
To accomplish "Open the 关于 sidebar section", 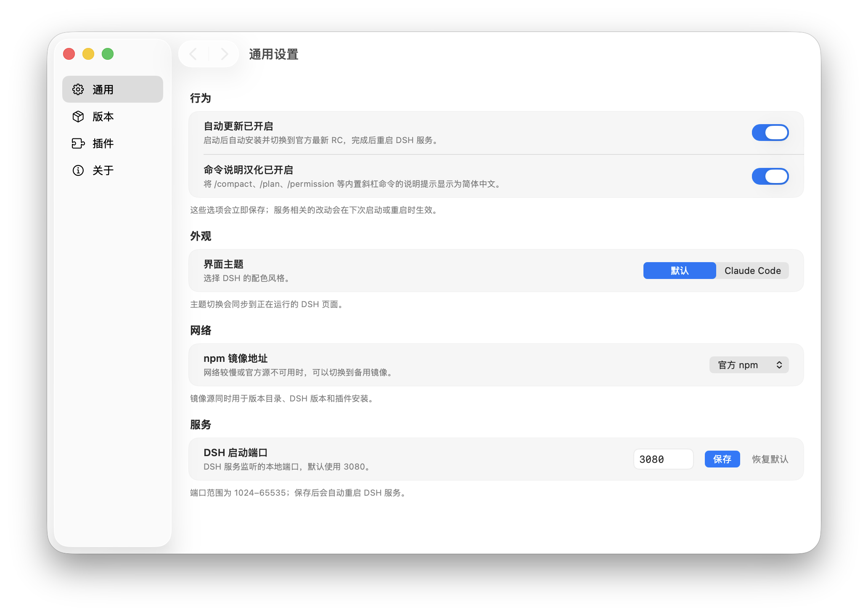I will click(x=113, y=170).
